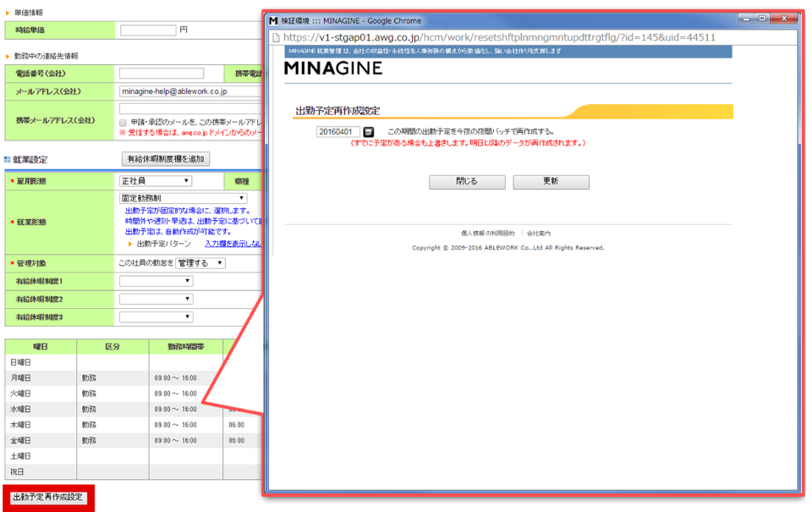The image size is (812, 512).
Task: Click the 勤務 cell in the 火曜日 row
Action: tap(89, 394)
